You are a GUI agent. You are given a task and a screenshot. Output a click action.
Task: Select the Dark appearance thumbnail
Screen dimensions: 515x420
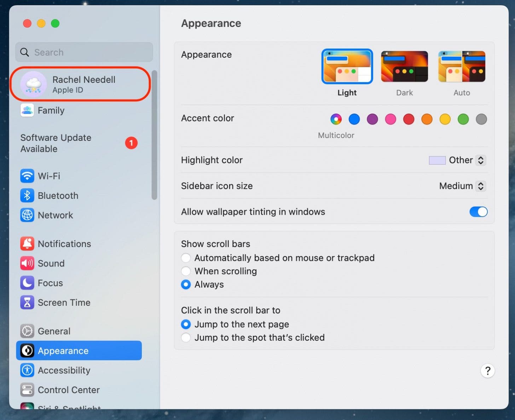[x=404, y=67]
